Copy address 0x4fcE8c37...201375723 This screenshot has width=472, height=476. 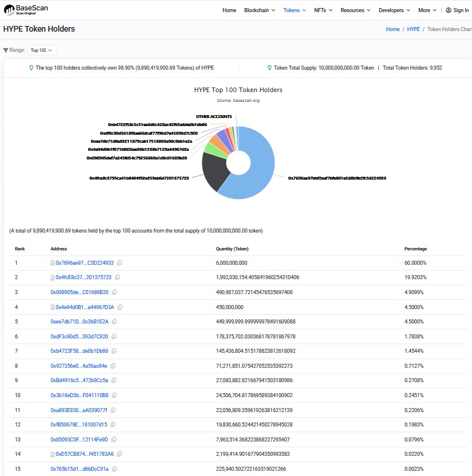tap(117, 277)
